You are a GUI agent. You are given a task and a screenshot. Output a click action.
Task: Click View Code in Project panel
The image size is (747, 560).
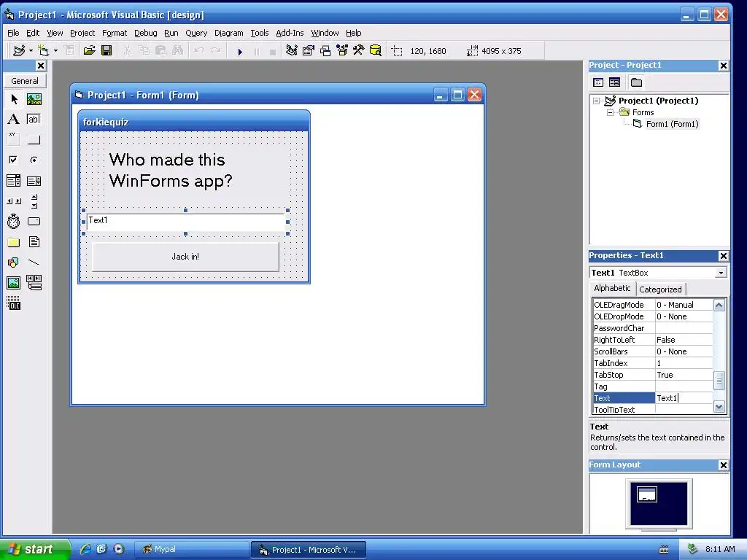[598, 82]
